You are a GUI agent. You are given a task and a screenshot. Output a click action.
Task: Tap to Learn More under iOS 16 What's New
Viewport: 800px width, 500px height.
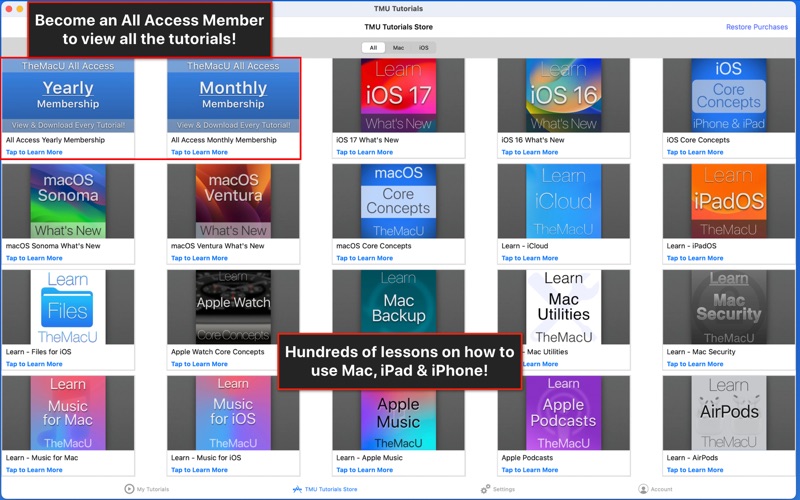pos(530,152)
